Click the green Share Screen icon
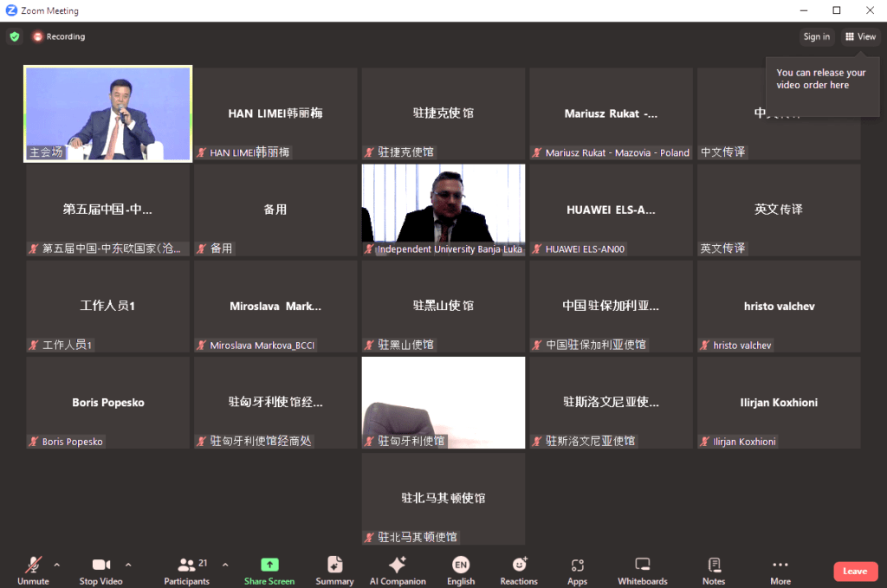This screenshot has height=588, width=887. pyautogui.click(x=269, y=565)
